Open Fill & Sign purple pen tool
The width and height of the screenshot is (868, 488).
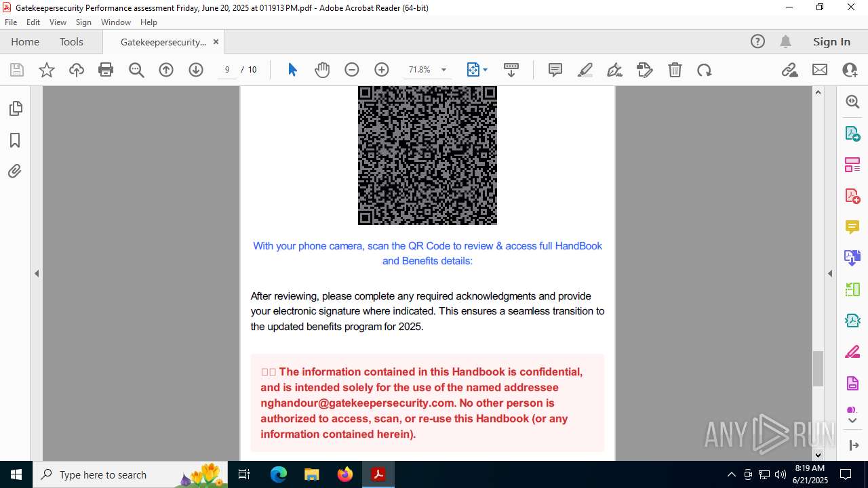[x=852, y=352]
